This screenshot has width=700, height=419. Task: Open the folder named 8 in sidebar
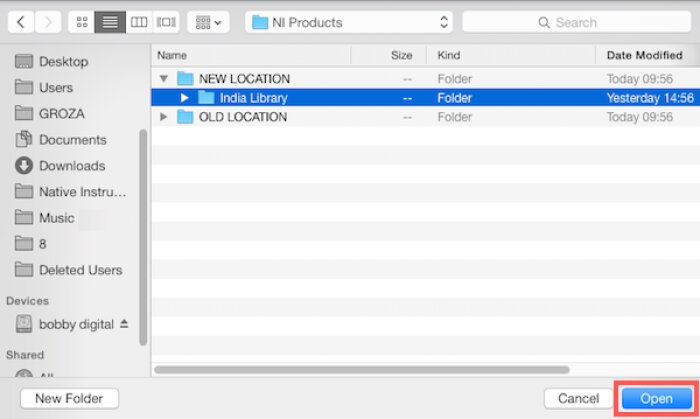pos(30,244)
